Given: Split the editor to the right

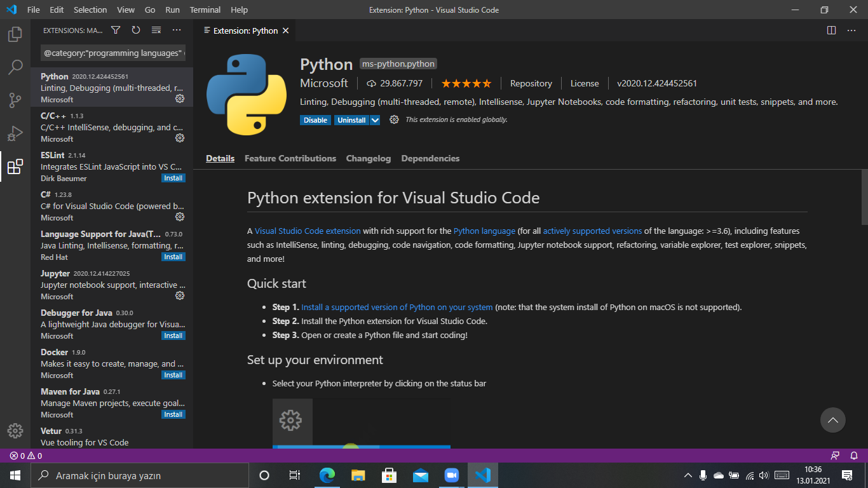Looking at the screenshot, I should point(831,30).
